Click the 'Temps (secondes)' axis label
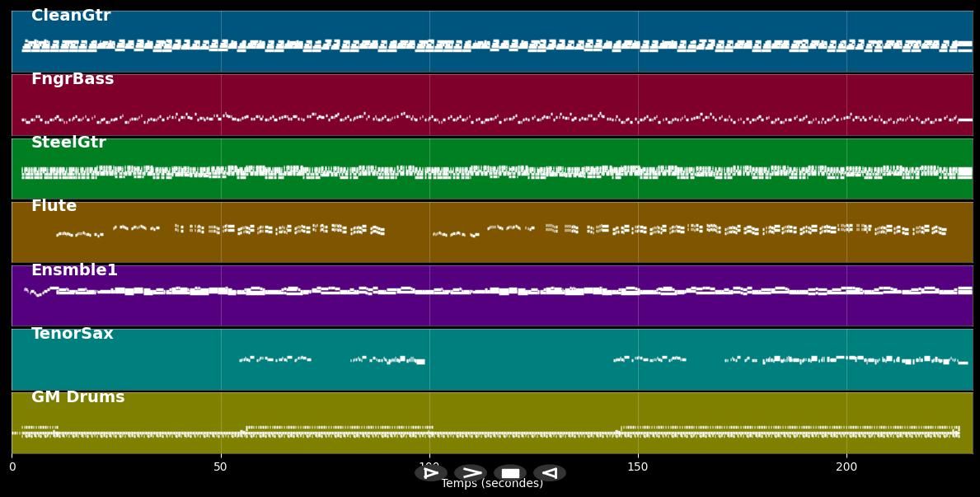The image size is (980, 497). (x=492, y=484)
